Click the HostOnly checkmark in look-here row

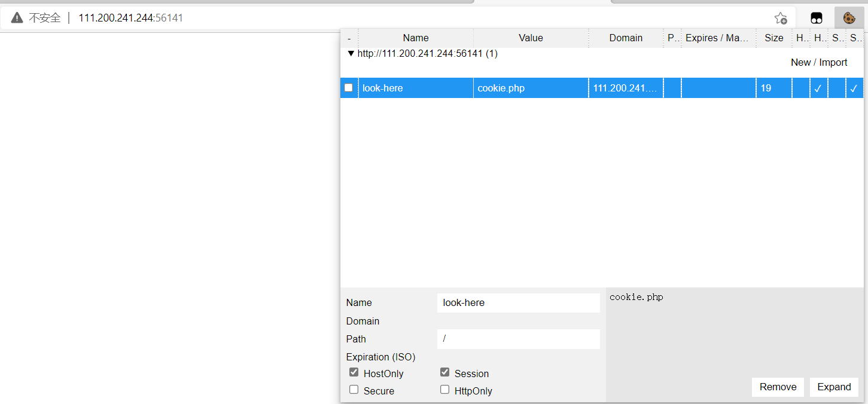(x=818, y=88)
